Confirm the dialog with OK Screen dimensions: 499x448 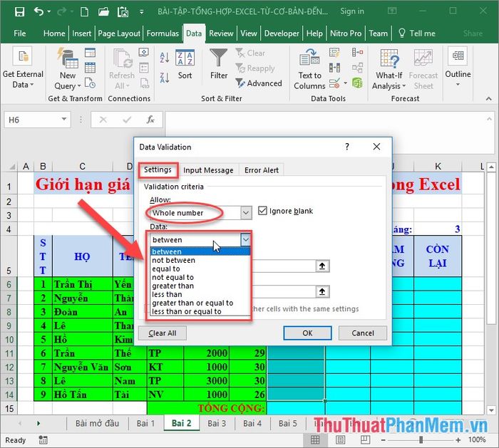(307, 333)
